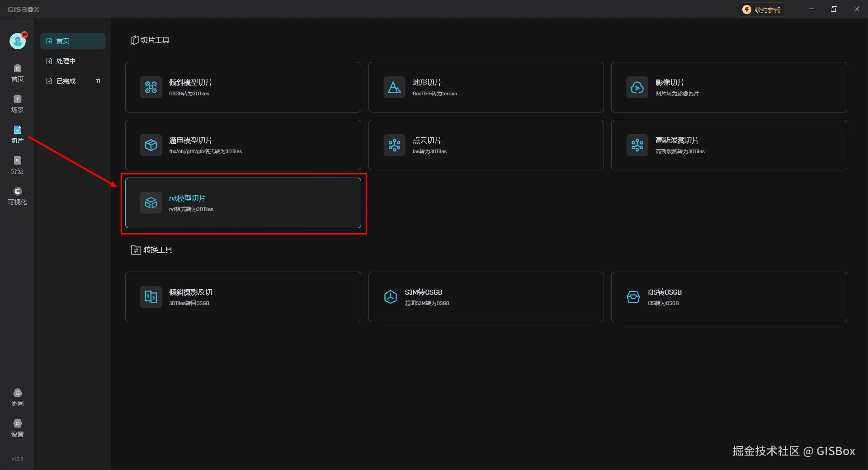Click the rvt格式转为3DTiles subtitle
Viewport: 868px width, 470px height.
click(x=191, y=209)
